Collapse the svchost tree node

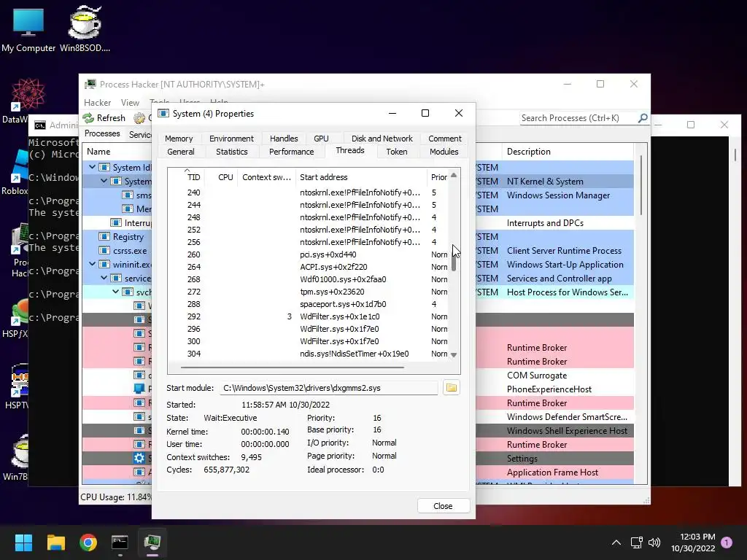(115, 292)
